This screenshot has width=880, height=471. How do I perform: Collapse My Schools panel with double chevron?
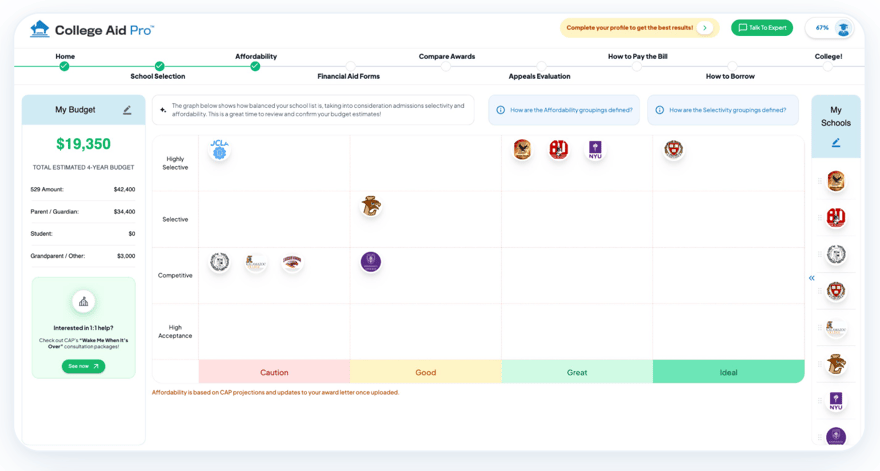tap(812, 278)
